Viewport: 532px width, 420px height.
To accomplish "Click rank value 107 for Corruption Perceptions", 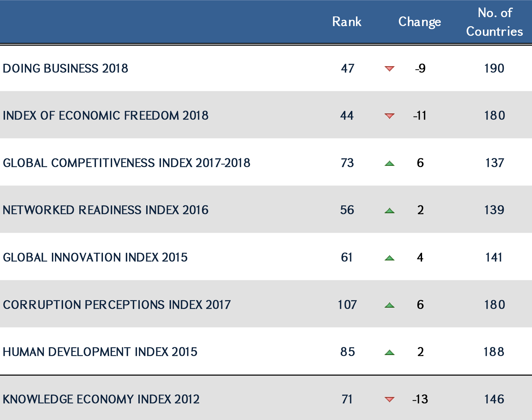I will tap(347, 305).
